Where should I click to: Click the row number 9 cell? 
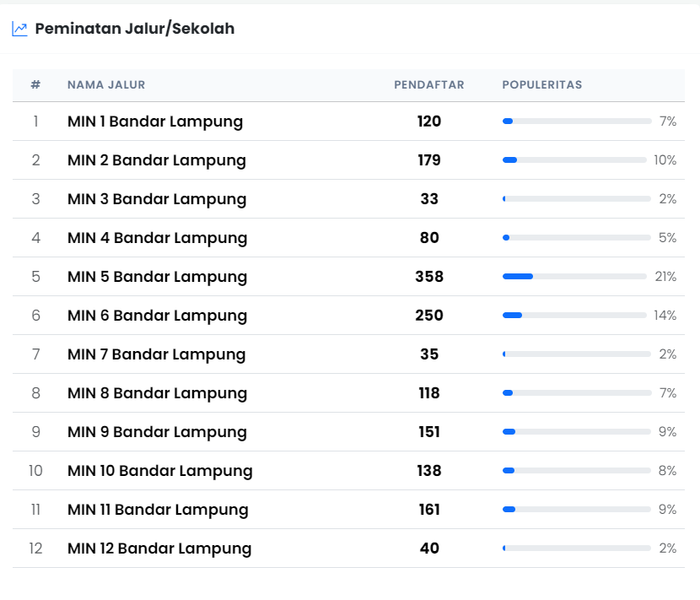pos(35,432)
